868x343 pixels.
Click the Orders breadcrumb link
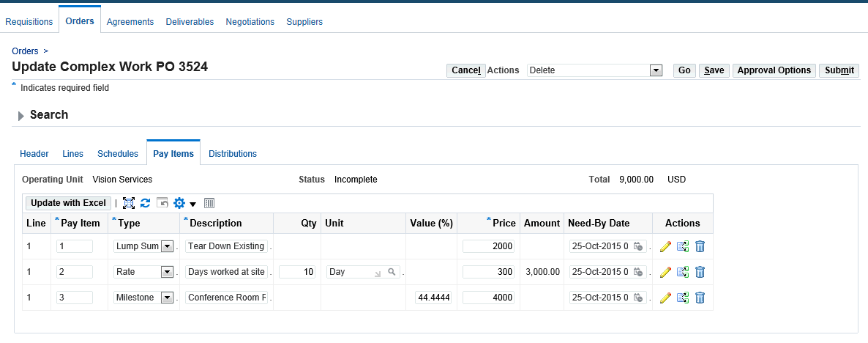[26, 51]
